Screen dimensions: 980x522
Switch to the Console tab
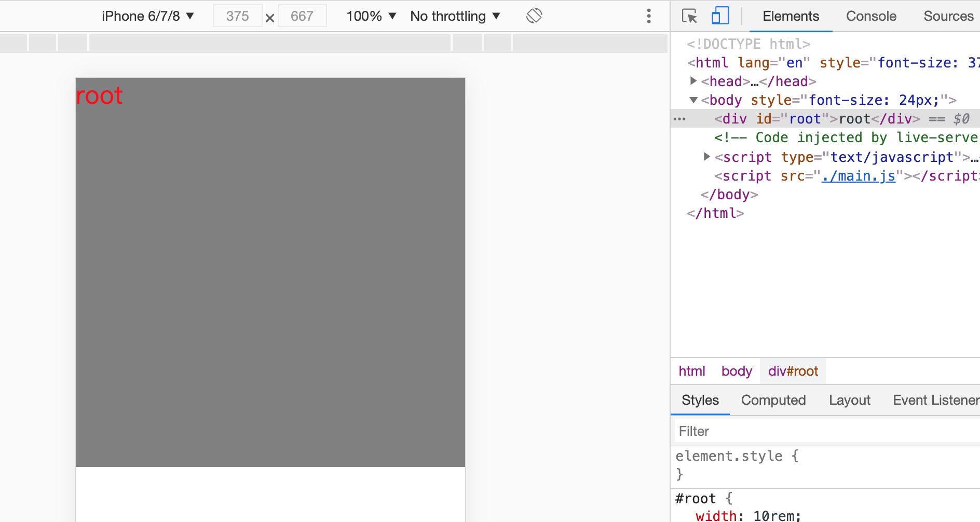(x=871, y=16)
